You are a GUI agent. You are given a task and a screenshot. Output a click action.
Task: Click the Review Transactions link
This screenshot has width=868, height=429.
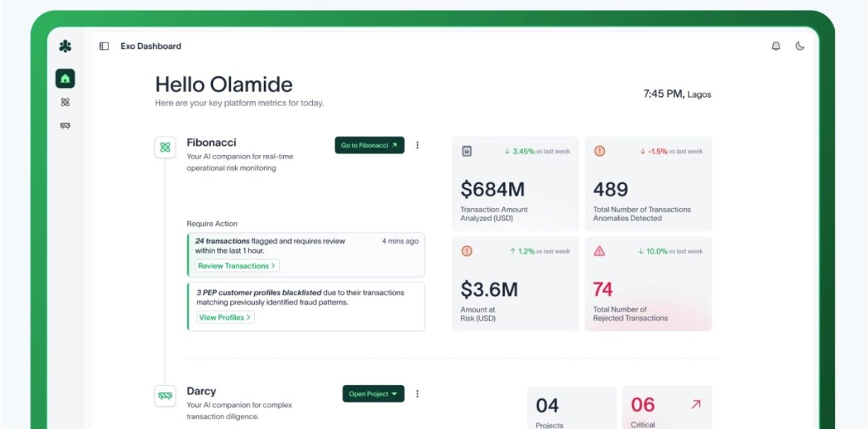click(237, 266)
